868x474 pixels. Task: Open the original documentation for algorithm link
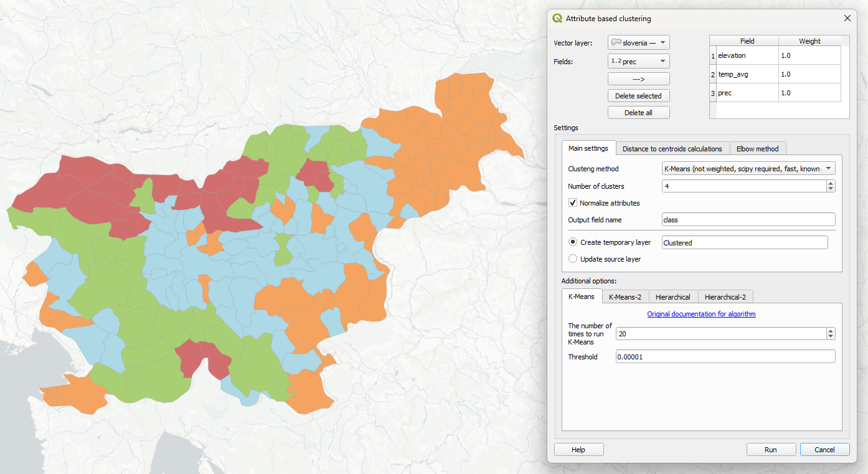pyautogui.click(x=701, y=313)
